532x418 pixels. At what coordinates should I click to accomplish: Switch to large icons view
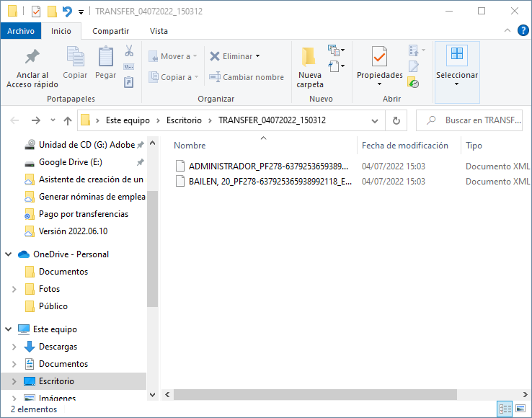pos(520,409)
